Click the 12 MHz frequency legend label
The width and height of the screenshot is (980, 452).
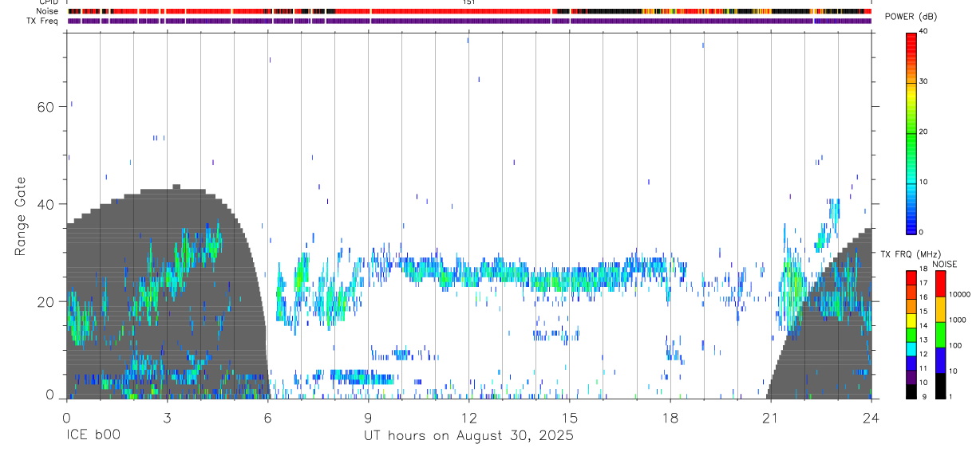pyautogui.click(x=923, y=356)
